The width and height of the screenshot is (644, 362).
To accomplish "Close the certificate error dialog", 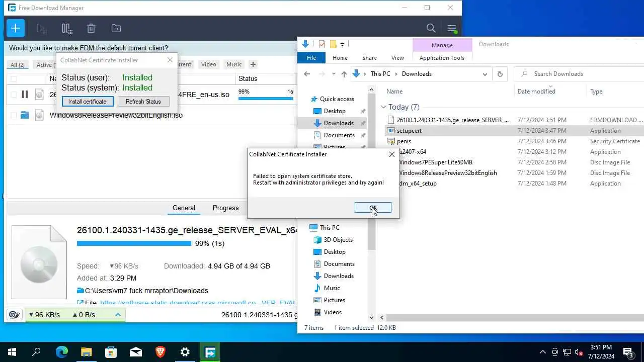I will [392, 154].
